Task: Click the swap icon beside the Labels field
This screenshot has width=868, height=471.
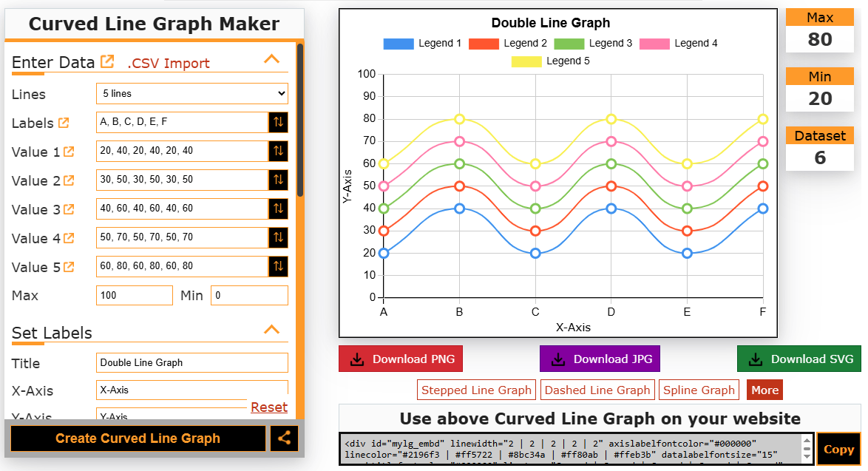Action: pos(279,122)
